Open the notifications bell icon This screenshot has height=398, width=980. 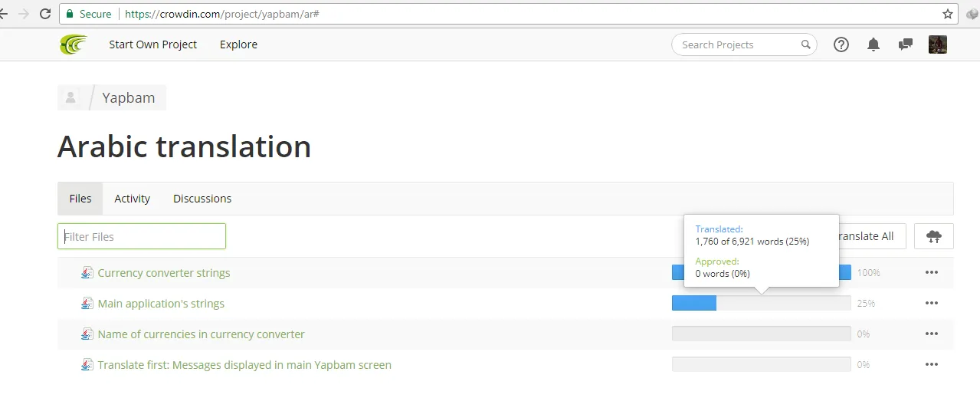click(x=873, y=44)
